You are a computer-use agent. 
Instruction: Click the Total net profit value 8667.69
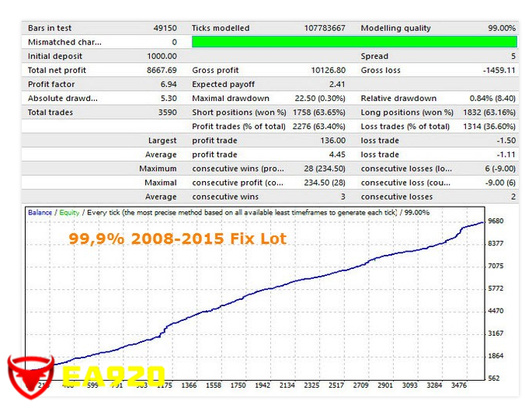162,70
